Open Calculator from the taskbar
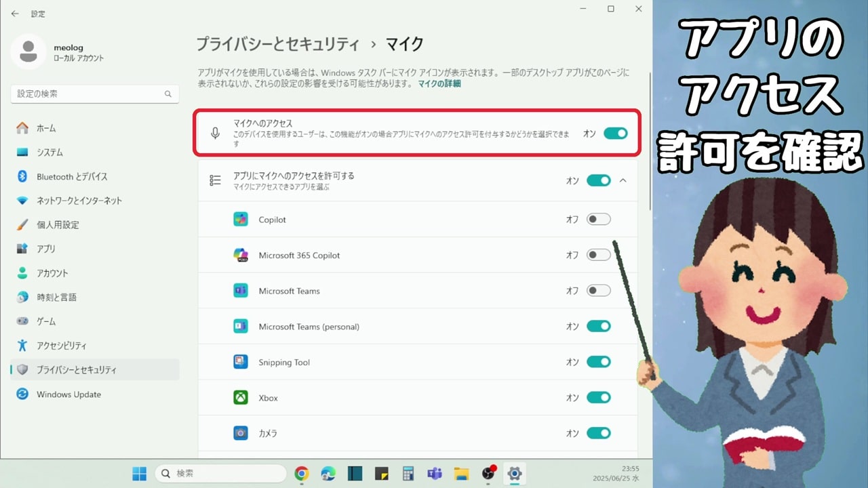This screenshot has width=868, height=488. coord(408,474)
